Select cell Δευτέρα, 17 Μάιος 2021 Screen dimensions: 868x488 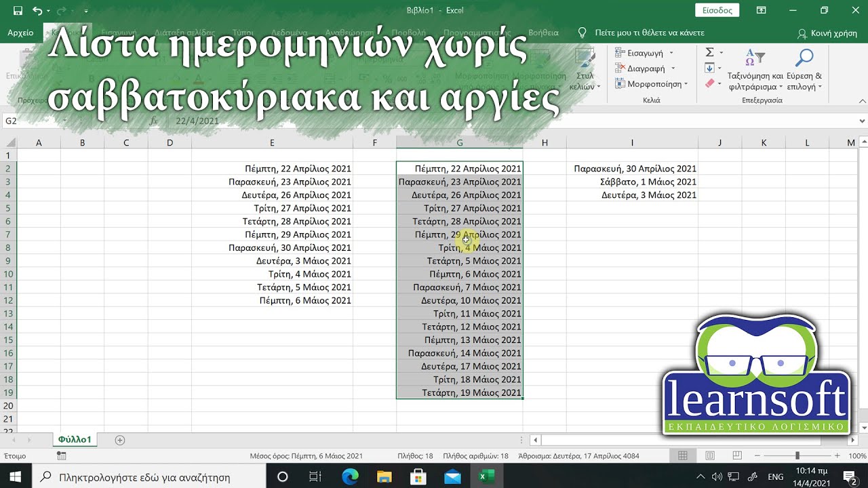click(x=460, y=367)
